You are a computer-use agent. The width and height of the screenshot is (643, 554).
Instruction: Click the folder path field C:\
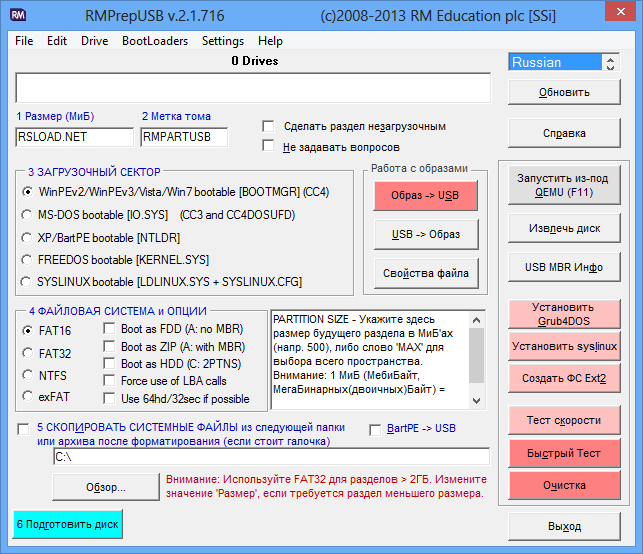tap(271, 457)
